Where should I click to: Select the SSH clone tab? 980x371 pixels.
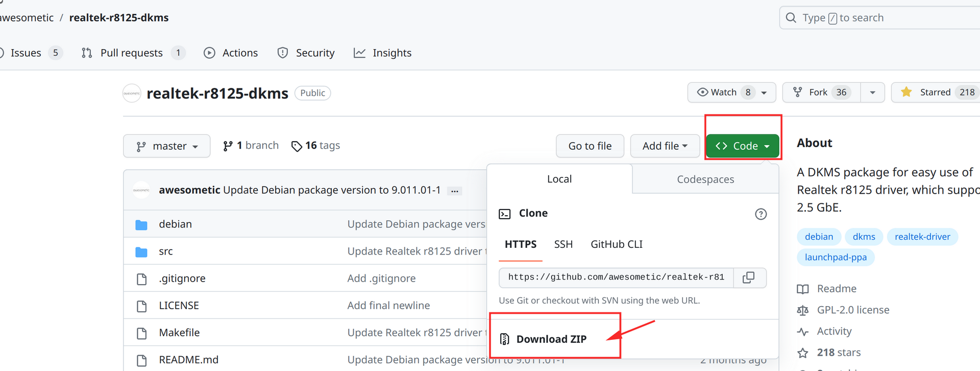tap(563, 245)
